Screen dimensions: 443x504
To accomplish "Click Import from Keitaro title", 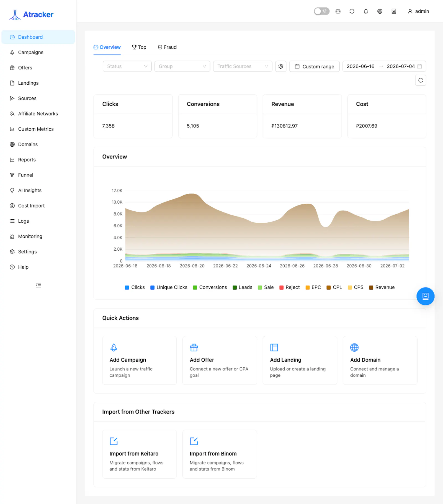I will tap(134, 454).
